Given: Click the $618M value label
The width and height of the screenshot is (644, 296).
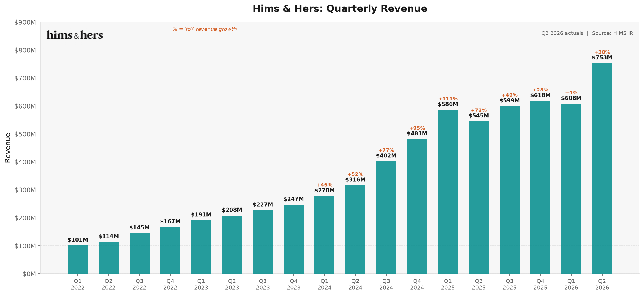Looking at the screenshot, I should click(x=541, y=95).
